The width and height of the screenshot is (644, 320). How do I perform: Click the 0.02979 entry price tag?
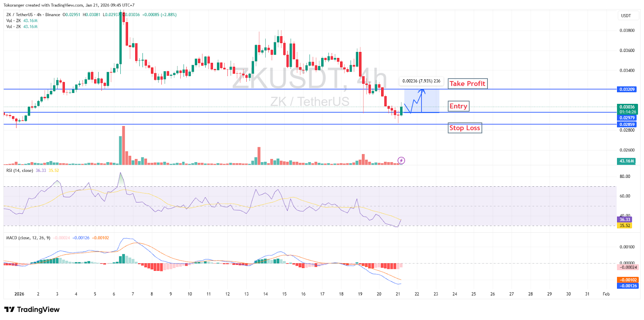(627, 118)
